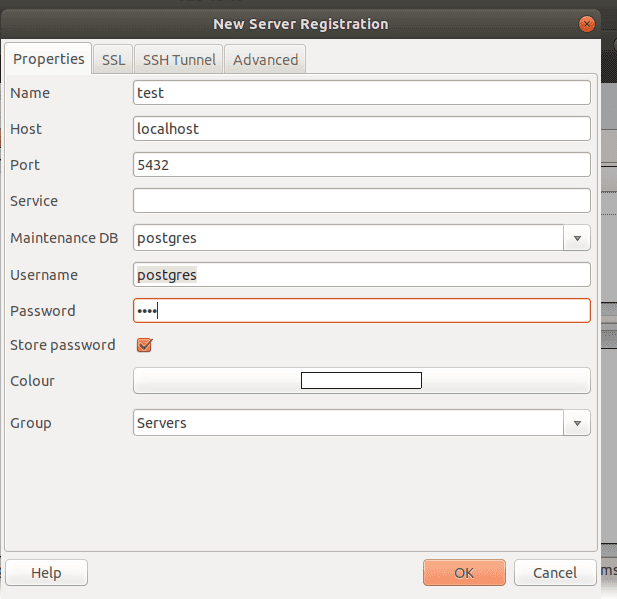This screenshot has width=617, height=599.
Task: Switch to the Properties tab
Action: click(48, 59)
